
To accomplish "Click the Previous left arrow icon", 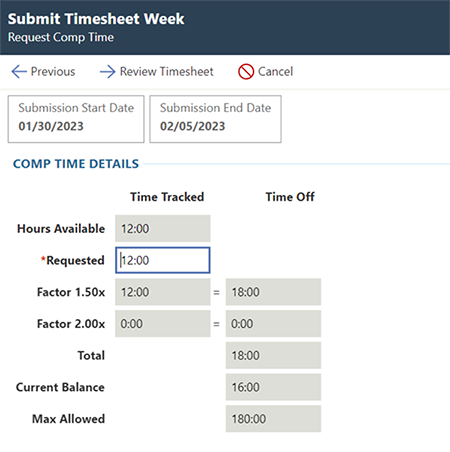I will coord(19,72).
